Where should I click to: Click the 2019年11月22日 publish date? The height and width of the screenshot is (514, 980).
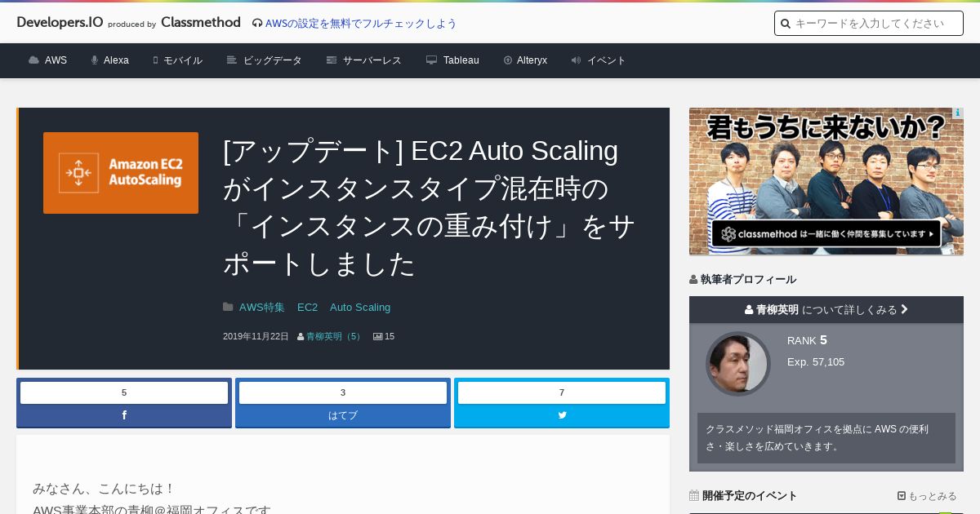[256, 336]
